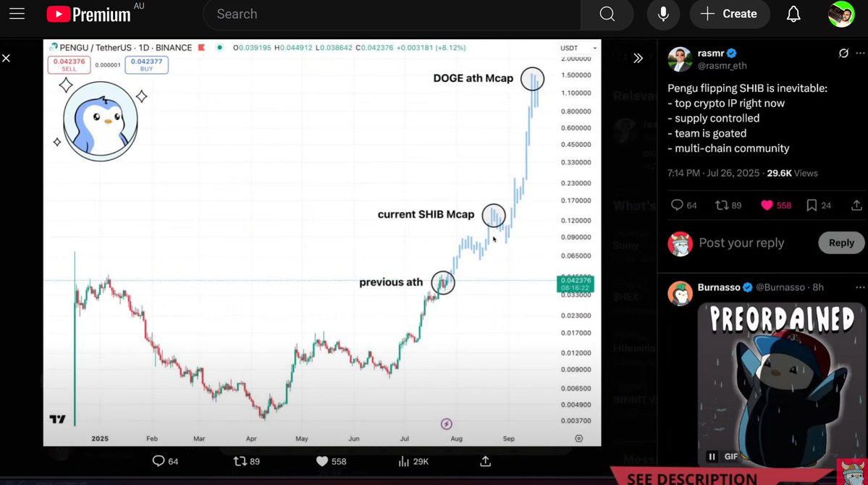
Task: Submit search with the magnifier button
Action: pos(607,14)
